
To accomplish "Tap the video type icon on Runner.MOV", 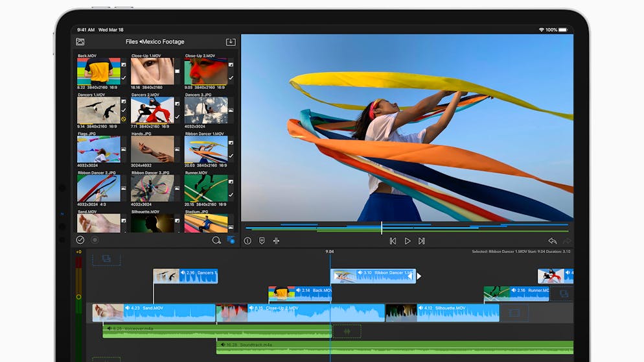I will click(231, 182).
